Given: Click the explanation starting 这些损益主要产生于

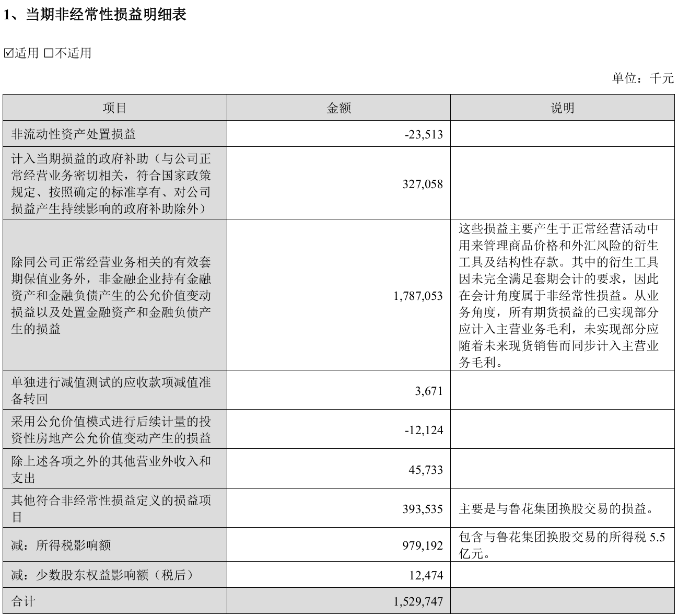Looking at the screenshot, I should tap(559, 295).
